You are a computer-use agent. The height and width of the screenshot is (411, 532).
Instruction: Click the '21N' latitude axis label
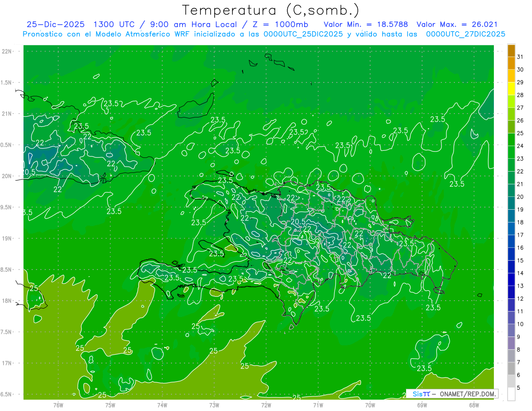coord(7,114)
